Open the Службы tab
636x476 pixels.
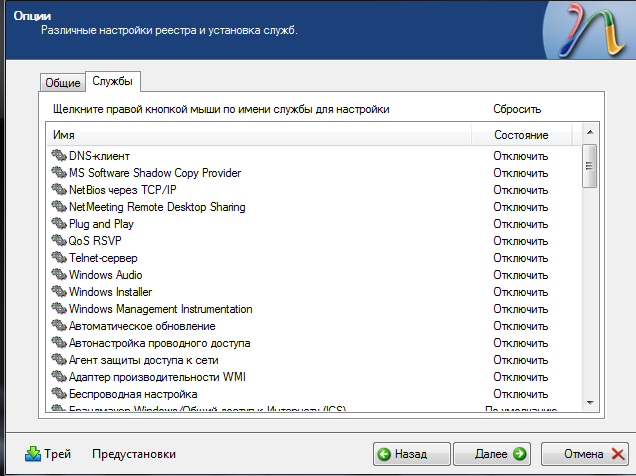(x=111, y=81)
